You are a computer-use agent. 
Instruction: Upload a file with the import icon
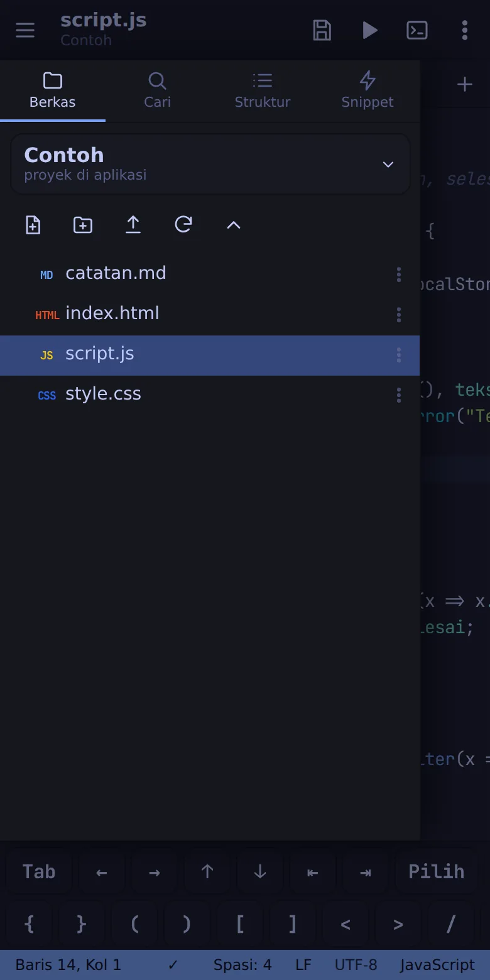(x=133, y=225)
